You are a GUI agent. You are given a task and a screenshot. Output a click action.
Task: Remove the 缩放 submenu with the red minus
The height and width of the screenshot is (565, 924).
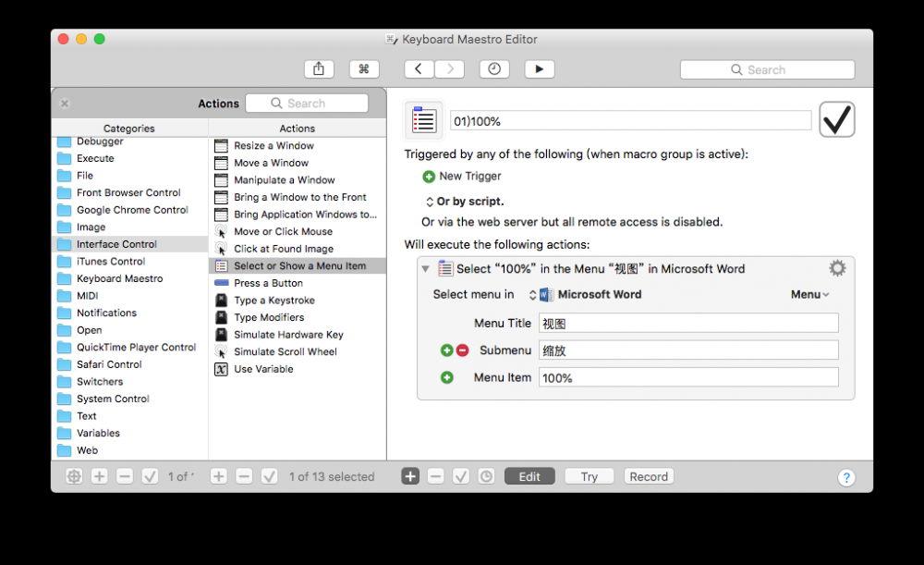[x=464, y=350]
